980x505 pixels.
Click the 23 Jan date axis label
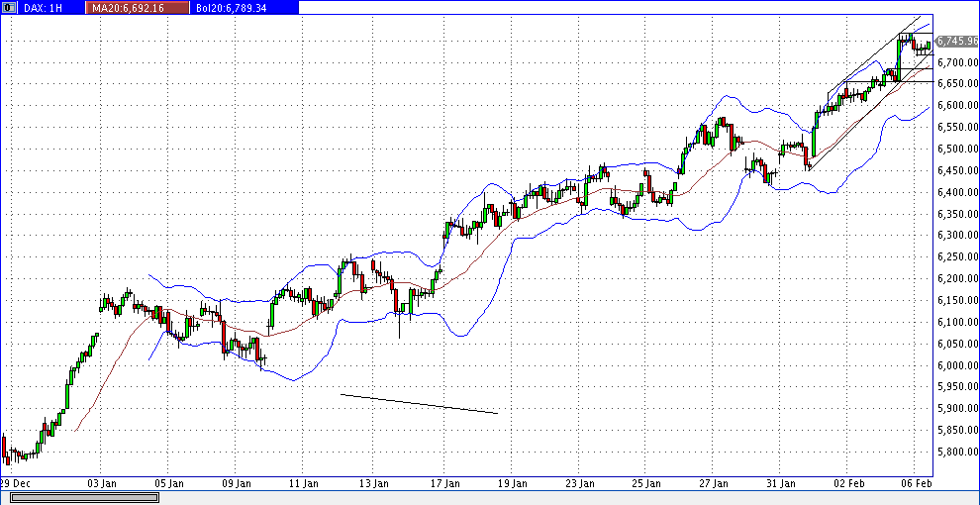(x=579, y=483)
